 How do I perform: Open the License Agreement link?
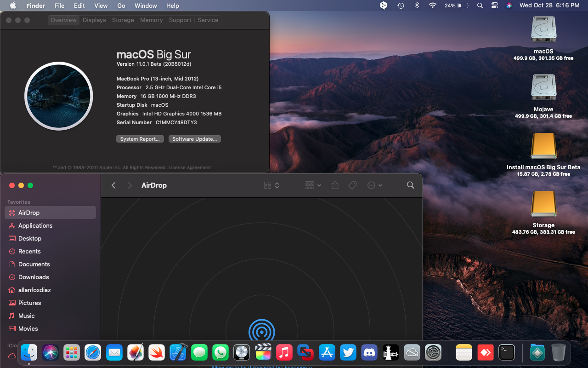(190, 168)
